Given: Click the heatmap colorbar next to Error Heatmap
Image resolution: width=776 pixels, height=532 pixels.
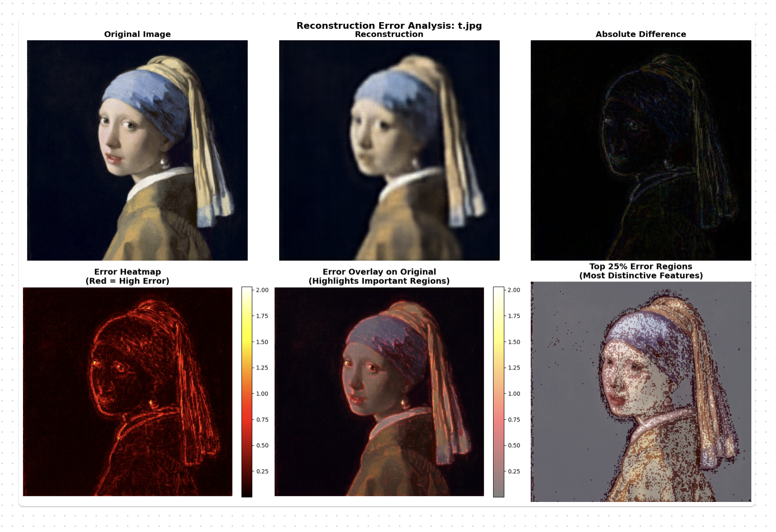Looking at the screenshot, I should 247,392.
